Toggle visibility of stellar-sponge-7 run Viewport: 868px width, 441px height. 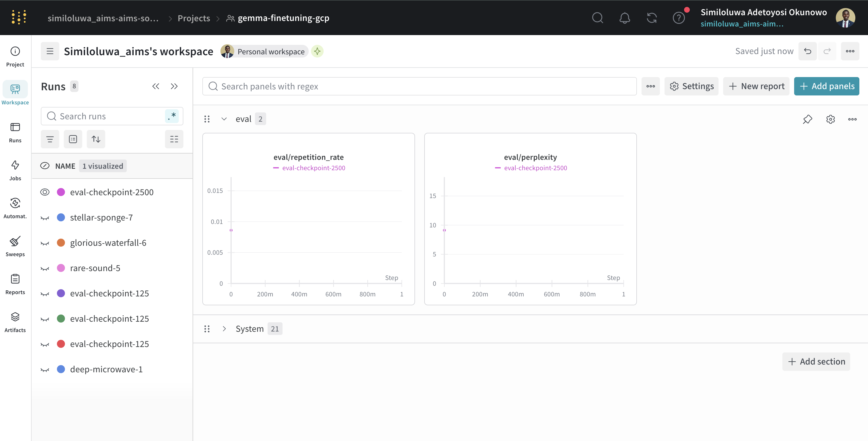click(x=45, y=217)
